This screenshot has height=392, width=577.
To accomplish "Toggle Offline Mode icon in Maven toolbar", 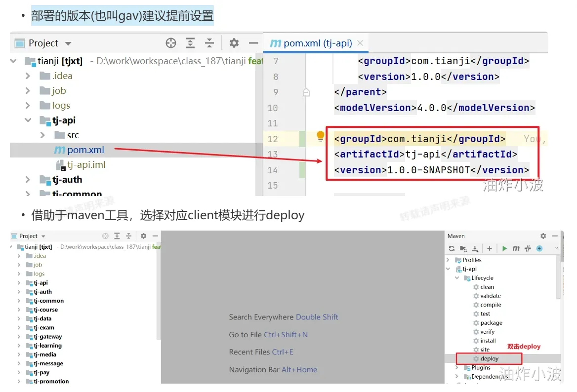I will 528,249.
